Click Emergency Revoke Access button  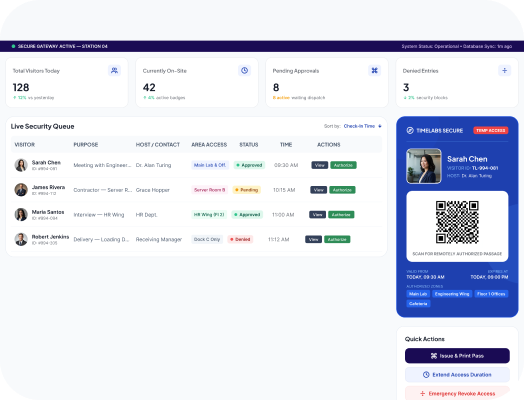tap(457, 393)
